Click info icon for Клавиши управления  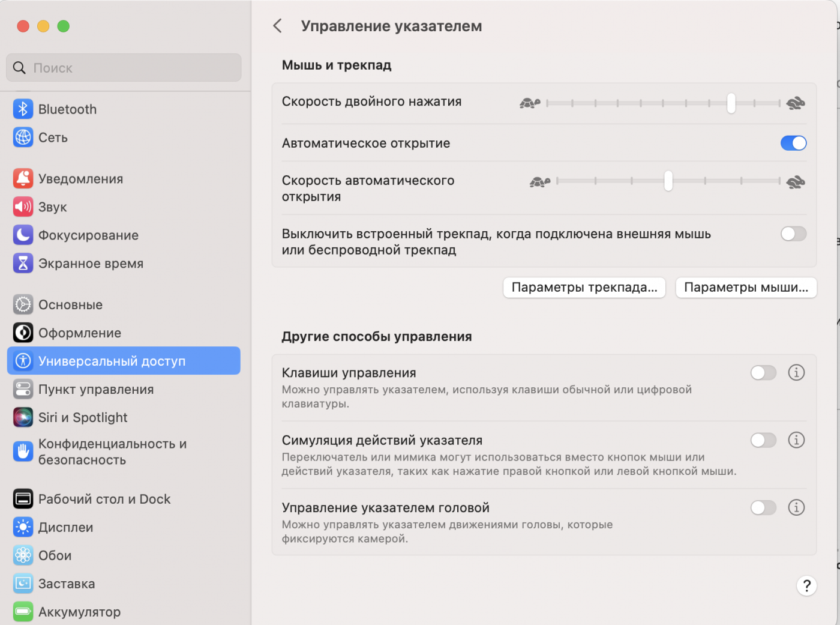click(x=796, y=373)
